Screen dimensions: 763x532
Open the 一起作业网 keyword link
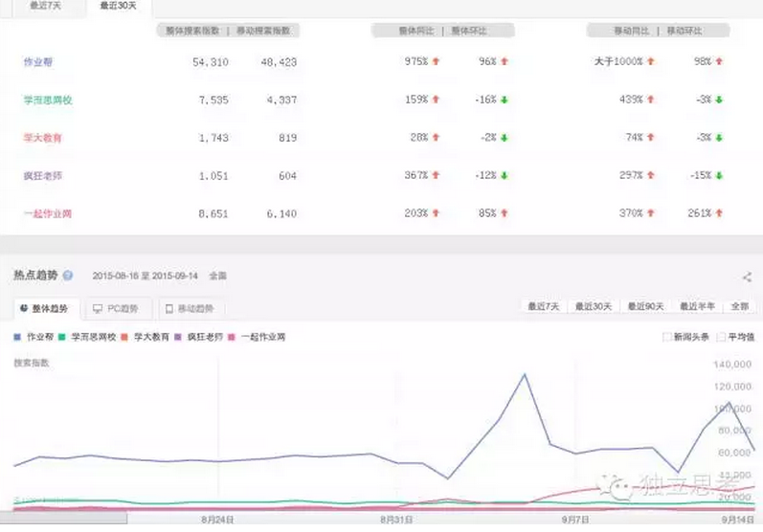(48, 213)
